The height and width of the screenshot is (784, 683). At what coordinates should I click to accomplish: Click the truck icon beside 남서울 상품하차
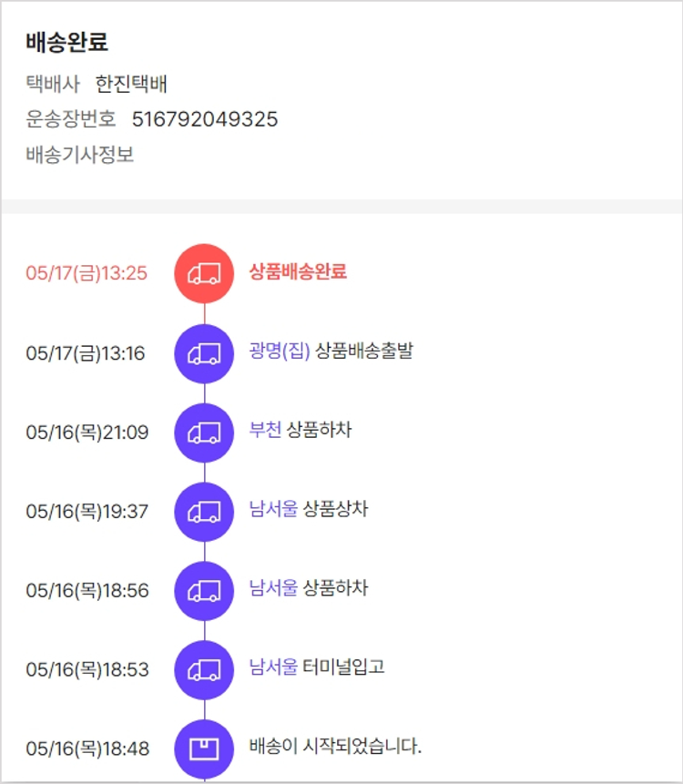[204, 591]
